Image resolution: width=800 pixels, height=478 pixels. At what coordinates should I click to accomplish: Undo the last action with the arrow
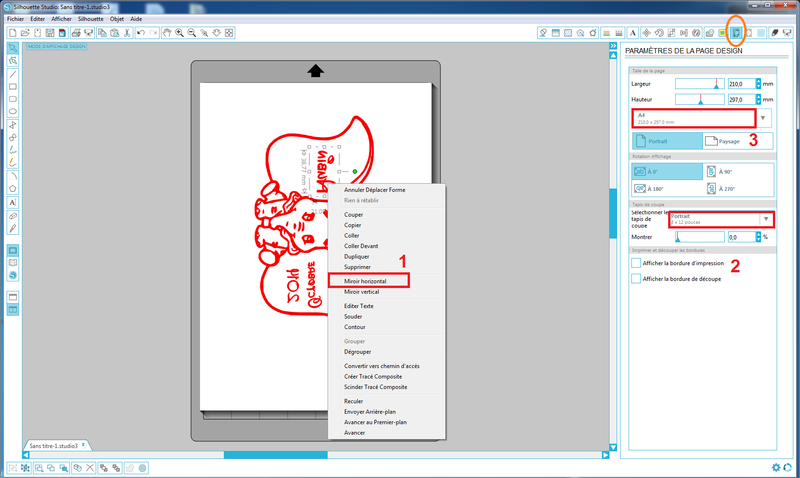pyautogui.click(x=141, y=33)
